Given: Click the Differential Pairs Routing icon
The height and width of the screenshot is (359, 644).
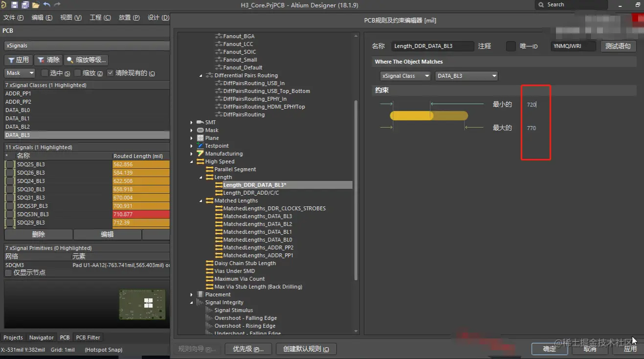Looking at the screenshot, I should coord(209,75).
